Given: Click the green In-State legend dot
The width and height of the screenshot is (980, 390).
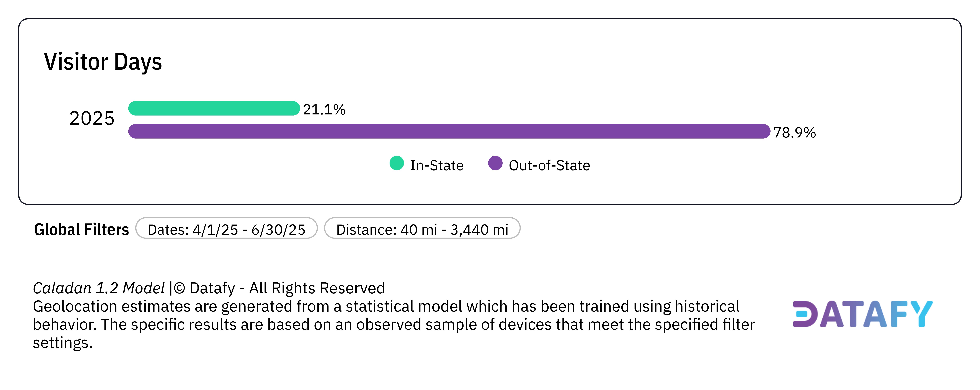Looking at the screenshot, I should point(396,163).
